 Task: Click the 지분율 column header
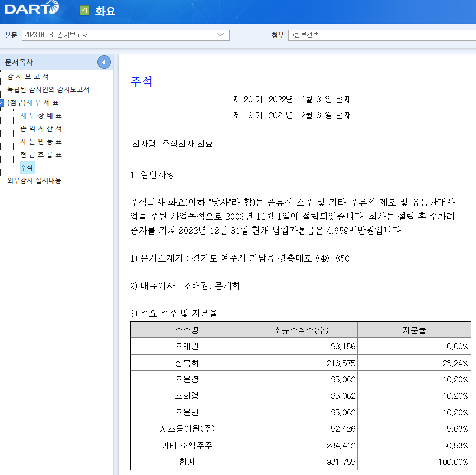pyautogui.click(x=414, y=330)
